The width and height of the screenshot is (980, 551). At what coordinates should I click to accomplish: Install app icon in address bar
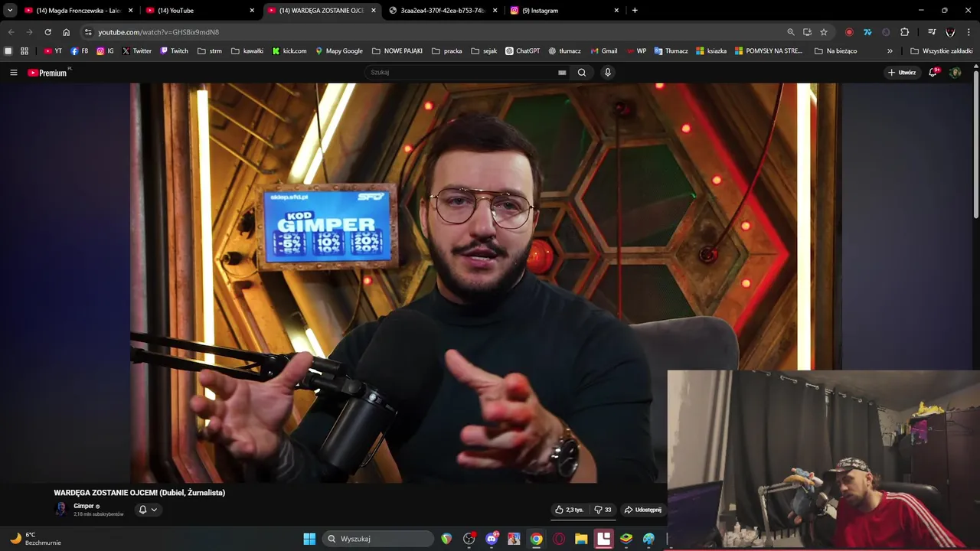coord(807,32)
